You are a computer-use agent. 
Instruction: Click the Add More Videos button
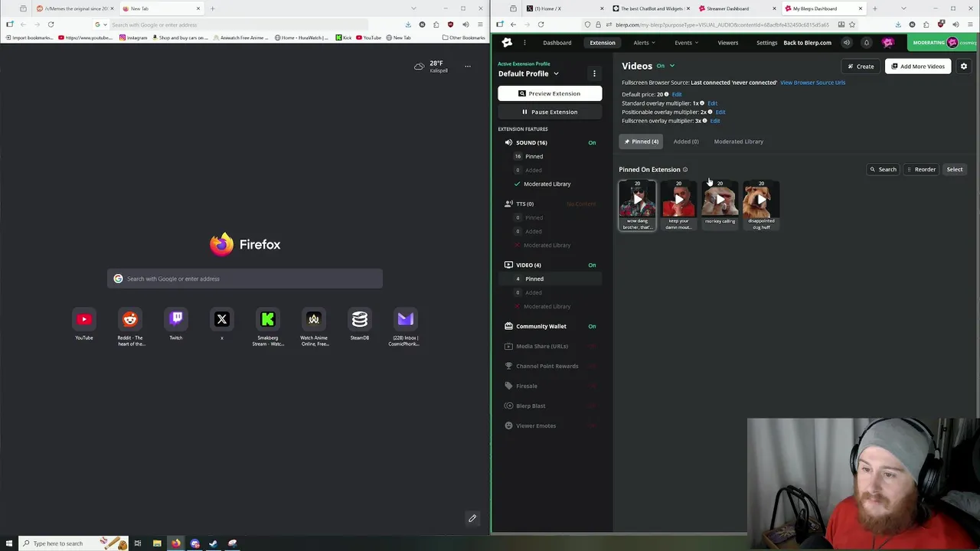pos(917,67)
